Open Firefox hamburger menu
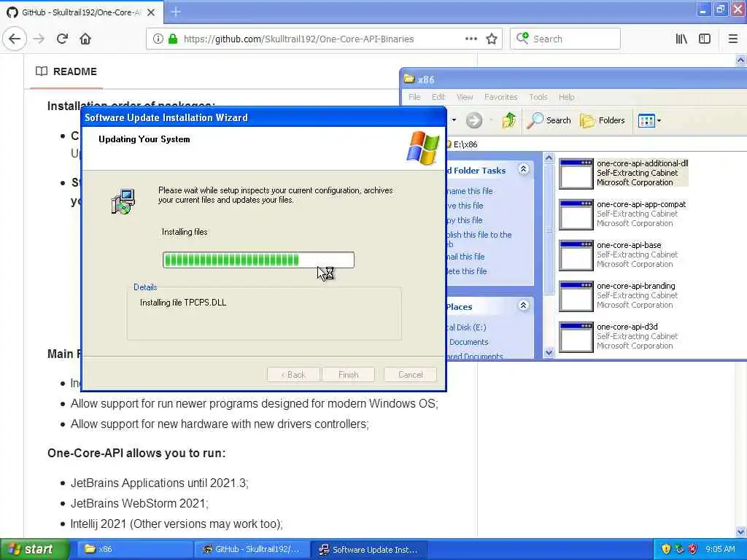 732,39
